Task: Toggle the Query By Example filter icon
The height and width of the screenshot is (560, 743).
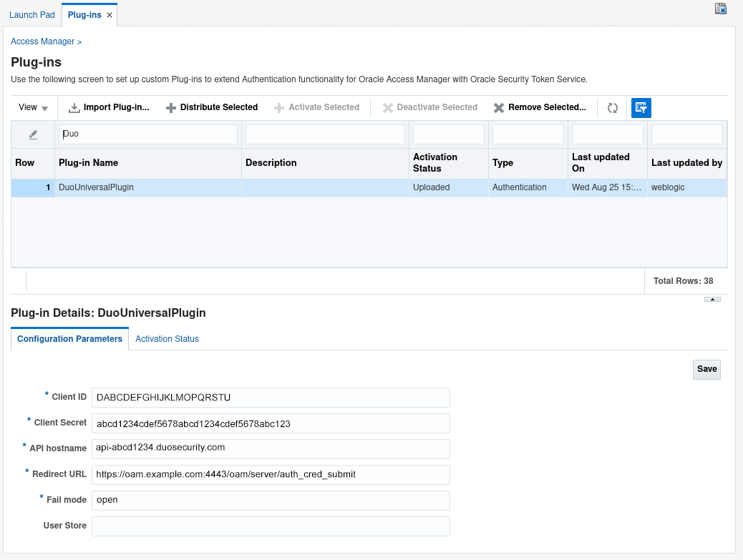Action: tap(641, 107)
